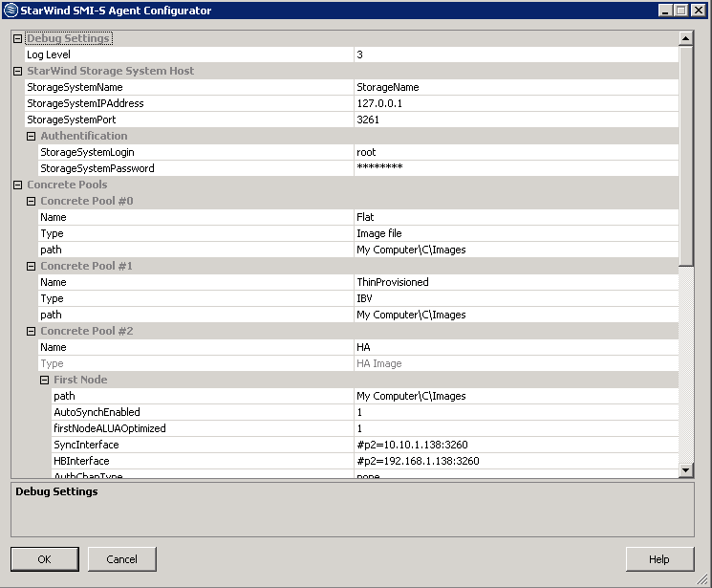Image resolution: width=712 pixels, height=588 pixels.
Task: Select Pool #1 type IBV value
Action: point(516,298)
